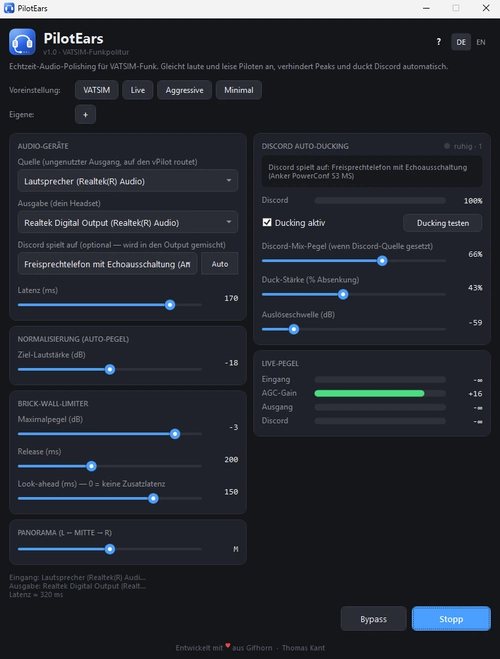Select the Minimal preset
This screenshot has width=500, height=659.
239,90
